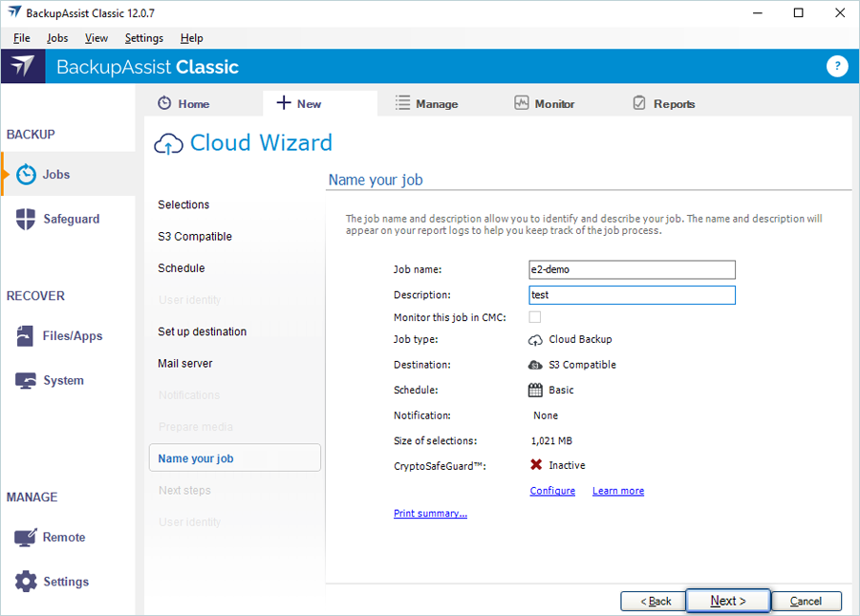Switch to the Manage tab label
This screenshot has height=616, width=860.
point(437,103)
